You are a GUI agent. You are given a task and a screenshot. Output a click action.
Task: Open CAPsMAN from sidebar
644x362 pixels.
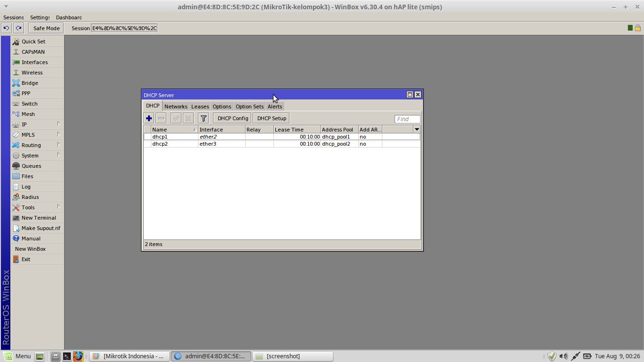(x=37, y=52)
